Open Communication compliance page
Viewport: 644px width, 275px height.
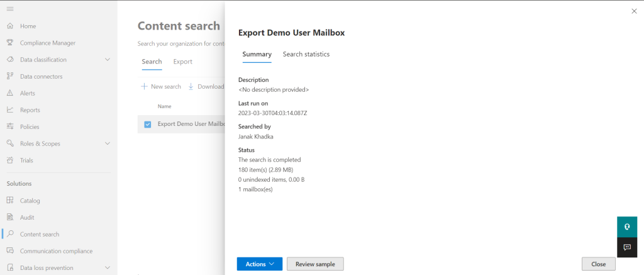tap(56, 251)
